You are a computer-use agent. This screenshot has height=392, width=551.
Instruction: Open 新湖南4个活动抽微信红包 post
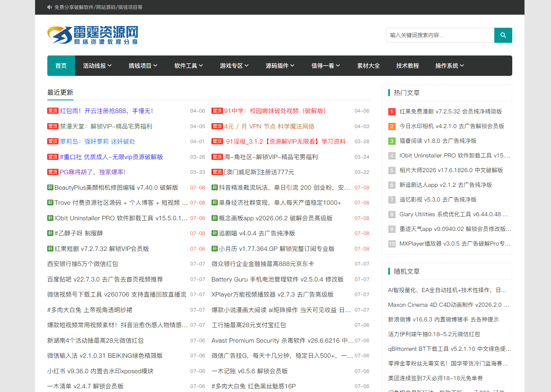click(x=95, y=341)
